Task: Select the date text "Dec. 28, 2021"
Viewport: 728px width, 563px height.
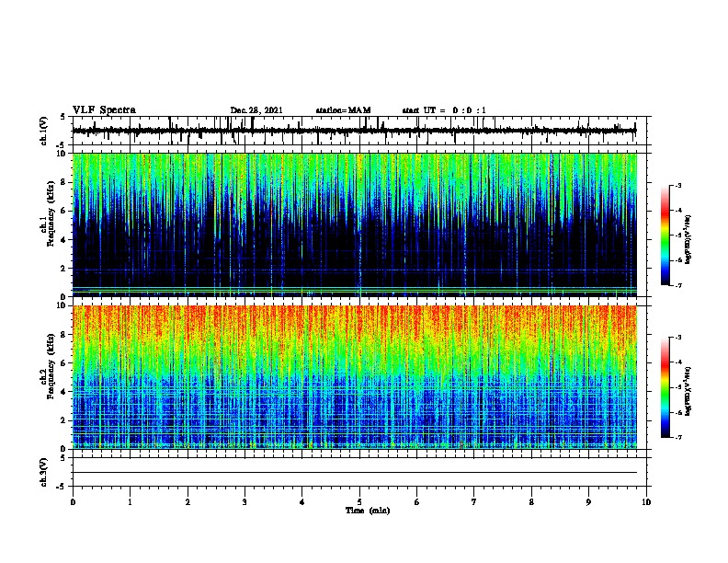Action: coord(256,110)
